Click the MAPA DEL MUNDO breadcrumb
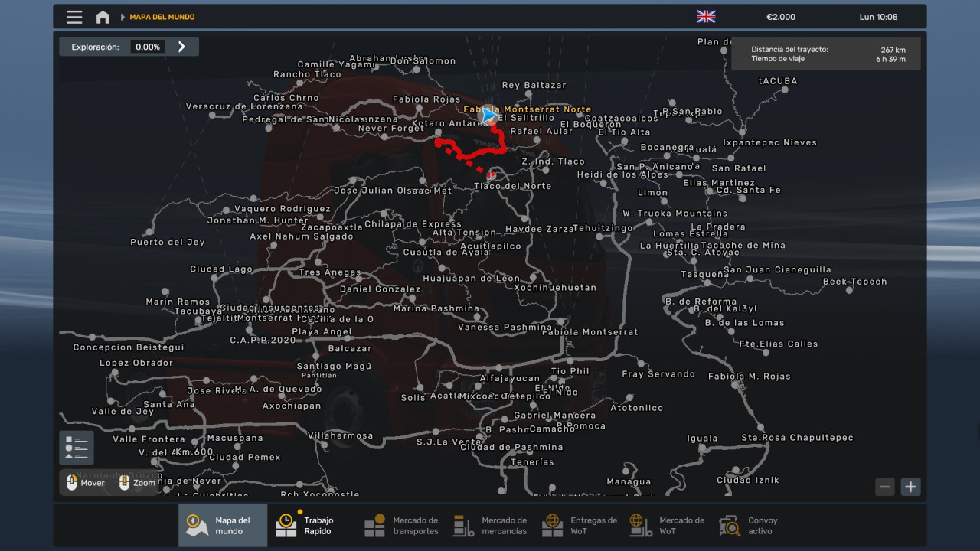Image resolution: width=980 pixels, height=551 pixels. 162,17
